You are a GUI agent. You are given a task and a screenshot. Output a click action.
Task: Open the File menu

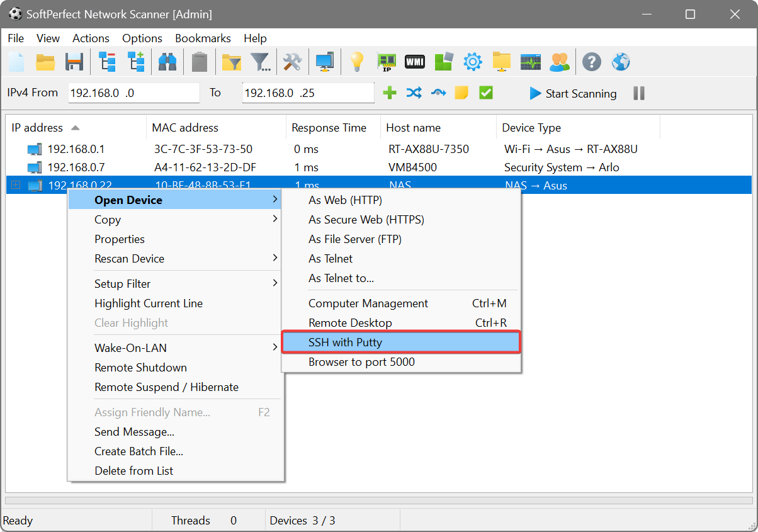pyautogui.click(x=16, y=38)
